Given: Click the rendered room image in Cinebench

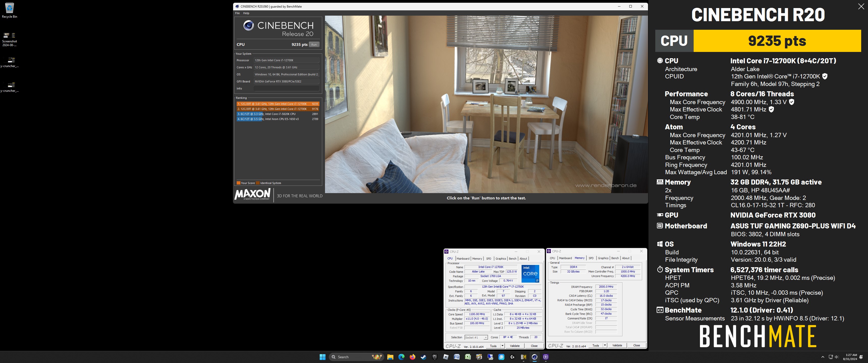Looking at the screenshot, I should 486,104.
